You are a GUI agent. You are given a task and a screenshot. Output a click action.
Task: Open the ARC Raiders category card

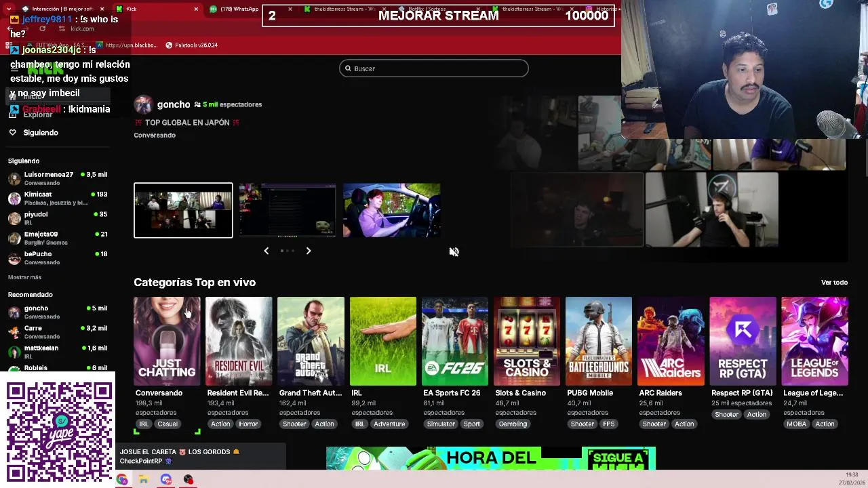point(671,341)
